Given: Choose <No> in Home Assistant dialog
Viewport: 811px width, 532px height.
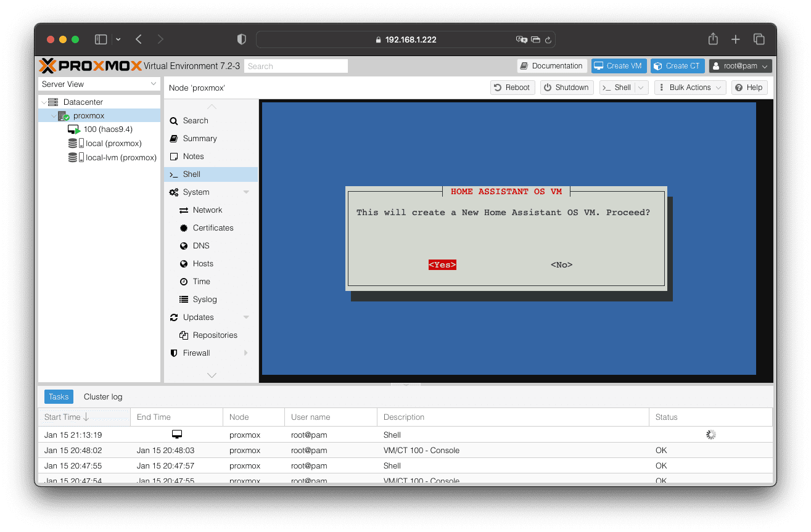Looking at the screenshot, I should [561, 265].
